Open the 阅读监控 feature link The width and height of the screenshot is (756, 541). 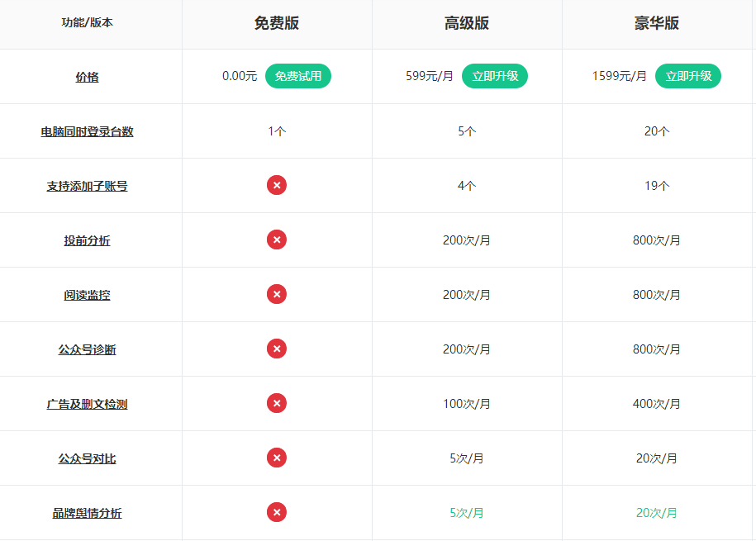pyautogui.click(x=88, y=295)
